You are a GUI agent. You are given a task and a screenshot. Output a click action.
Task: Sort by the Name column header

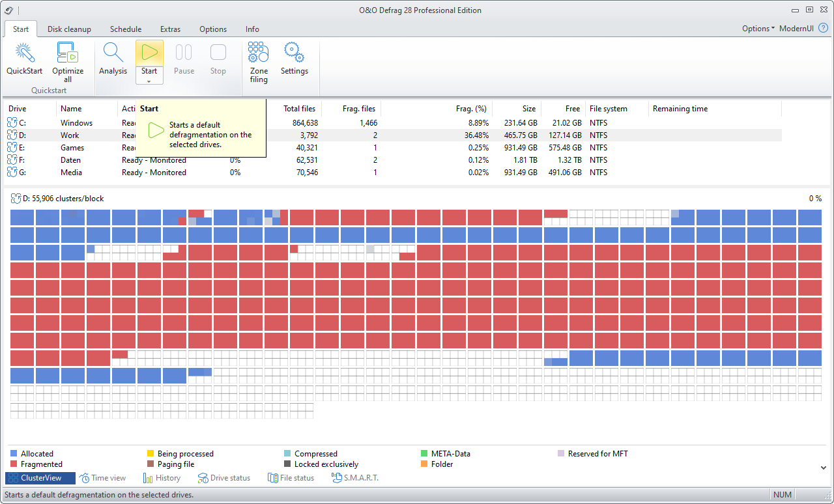tap(87, 109)
